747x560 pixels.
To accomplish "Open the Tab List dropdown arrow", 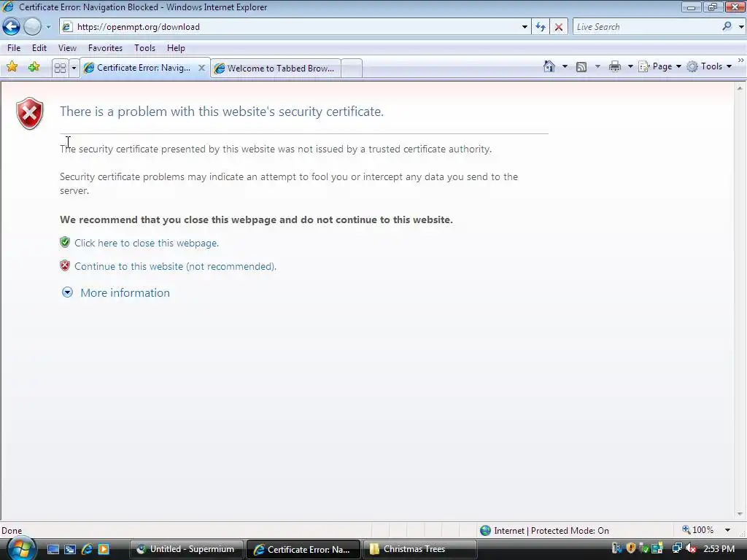I will [74, 68].
